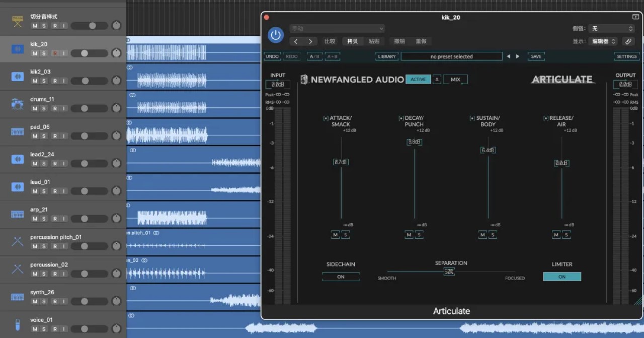Click the keyboard-stand icon of 切分音样式 track
This screenshot has height=338, width=644.
click(18, 22)
